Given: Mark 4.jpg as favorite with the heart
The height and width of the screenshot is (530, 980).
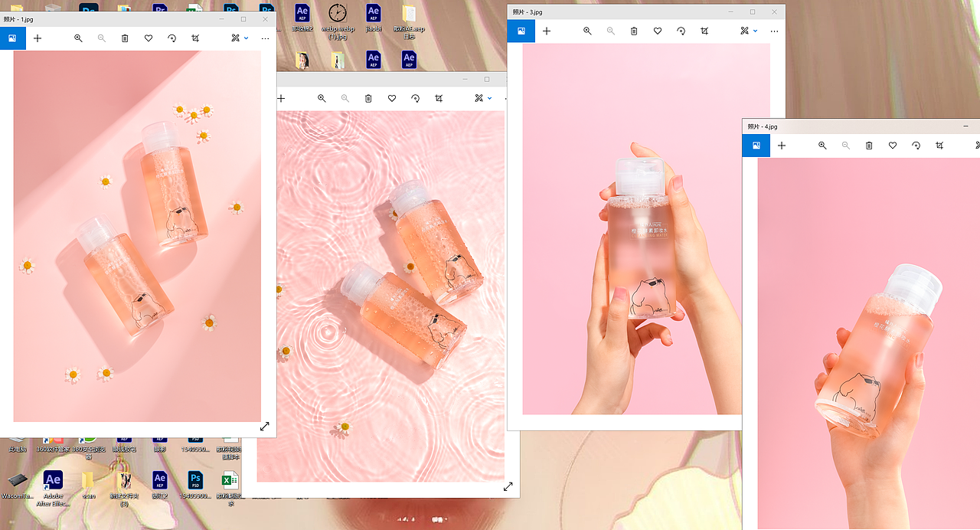Looking at the screenshot, I should (893, 145).
